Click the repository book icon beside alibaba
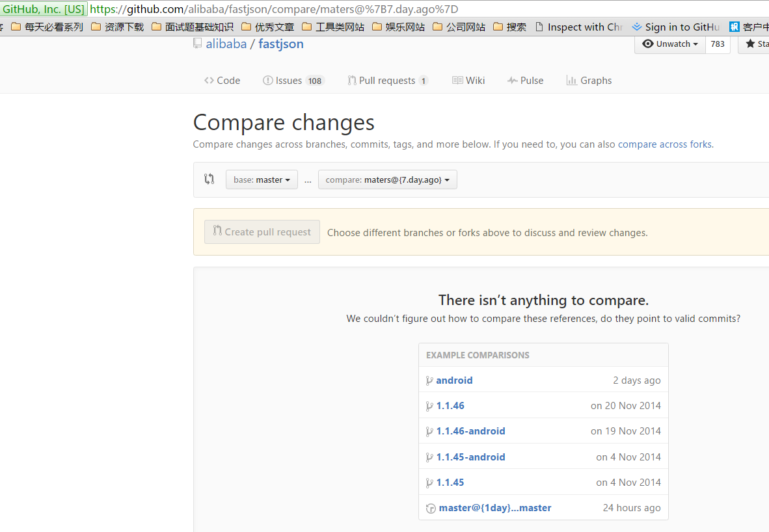Screen dimensions: 769x532 pos(197,44)
